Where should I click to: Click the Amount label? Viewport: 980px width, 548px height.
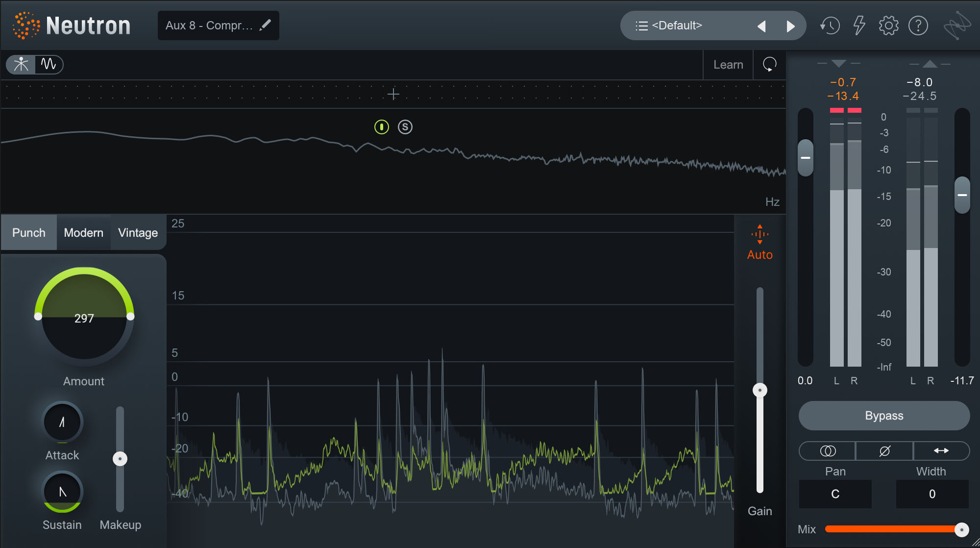(x=84, y=381)
